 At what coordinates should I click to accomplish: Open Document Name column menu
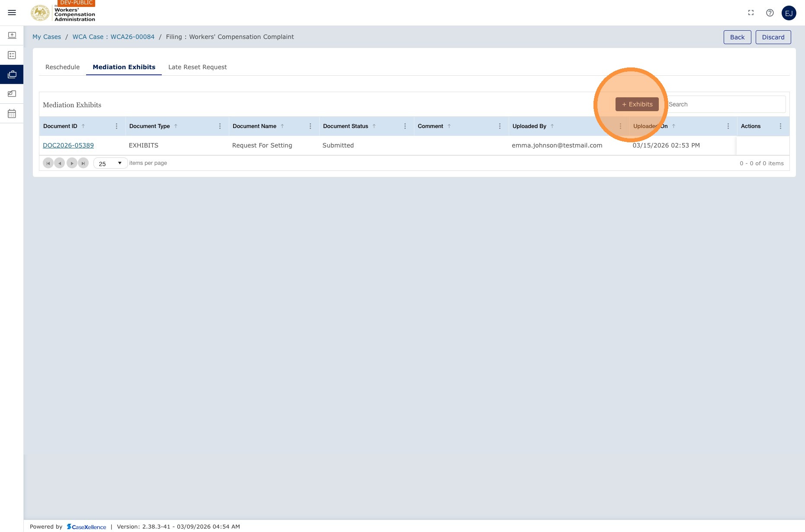(310, 126)
